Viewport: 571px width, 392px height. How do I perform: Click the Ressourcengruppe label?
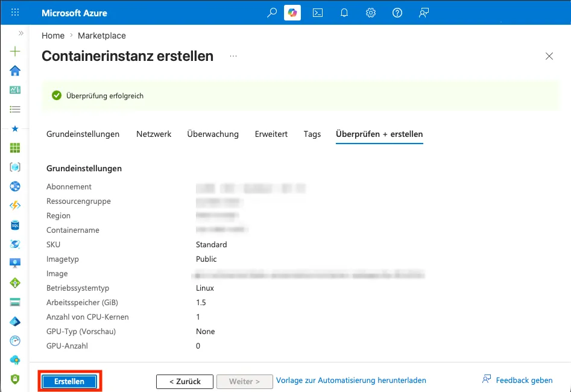78,201
